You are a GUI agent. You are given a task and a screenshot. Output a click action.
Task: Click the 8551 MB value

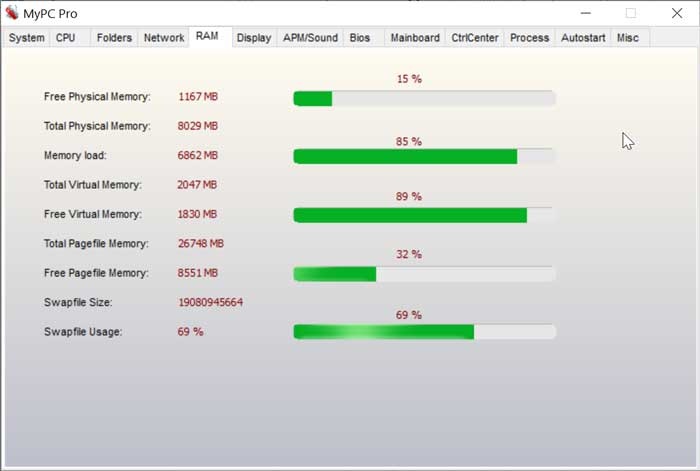(198, 273)
